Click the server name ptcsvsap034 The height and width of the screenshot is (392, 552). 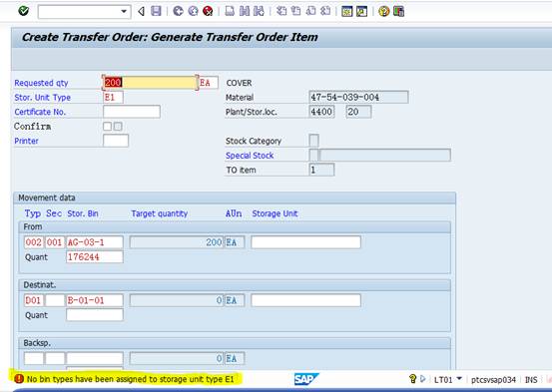click(x=493, y=380)
